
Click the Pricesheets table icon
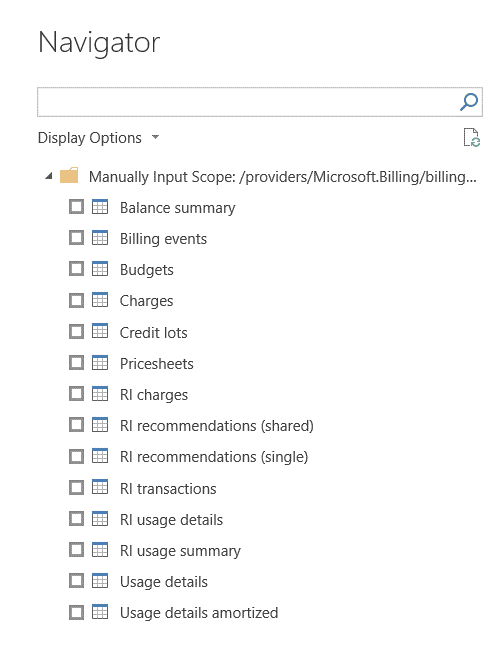click(x=100, y=363)
